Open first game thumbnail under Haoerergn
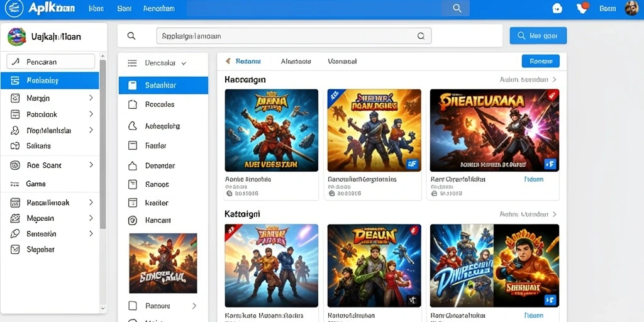 272,130
